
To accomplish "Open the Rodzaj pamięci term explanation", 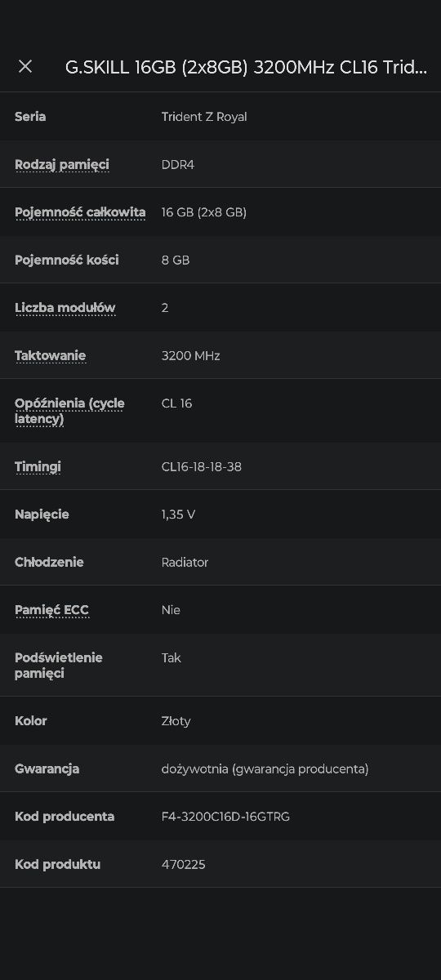I will (62, 165).
